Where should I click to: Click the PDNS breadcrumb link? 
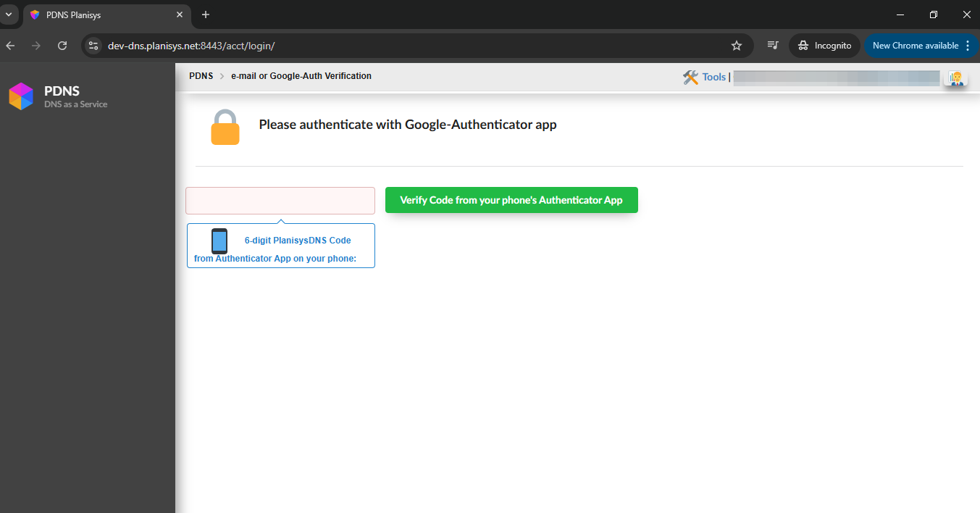[201, 76]
